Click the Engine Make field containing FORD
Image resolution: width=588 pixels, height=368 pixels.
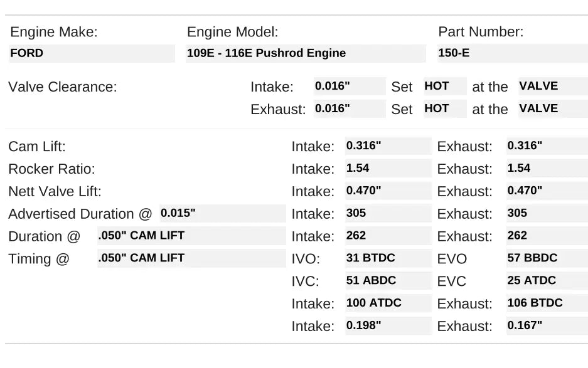click(x=92, y=53)
